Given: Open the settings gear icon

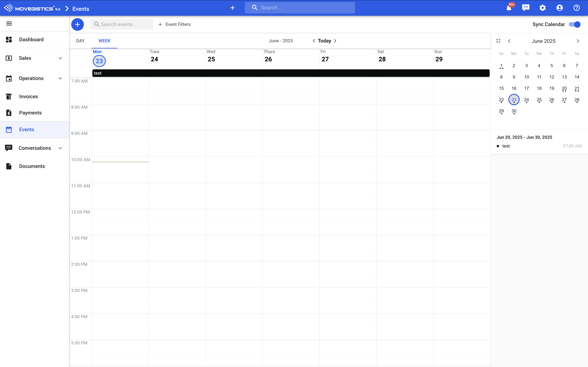Looking at the screenshot, I should point(542,8).
